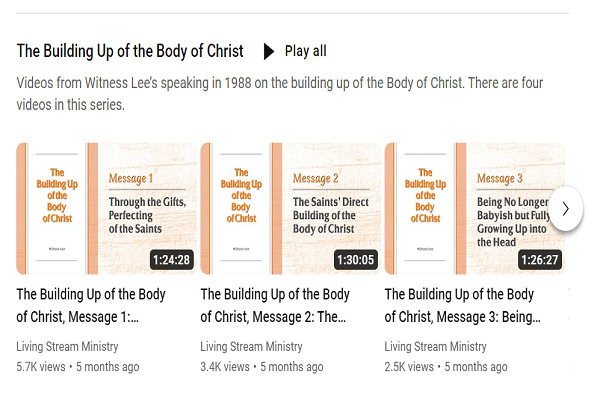The height and width of the screenshot is (400, 600).
Task: Open Living Stream Ministry channel under first video
Action: 67,346
